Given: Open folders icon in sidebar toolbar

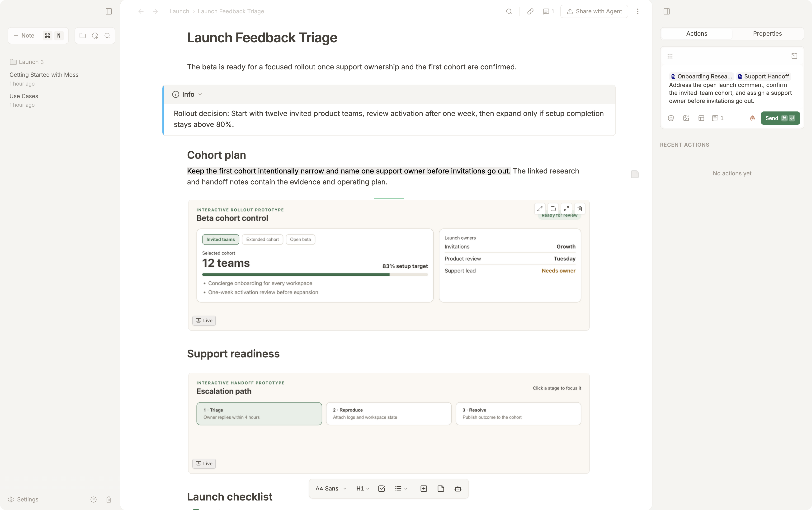Looking at the screenshot, I should (x=83, y=36).
